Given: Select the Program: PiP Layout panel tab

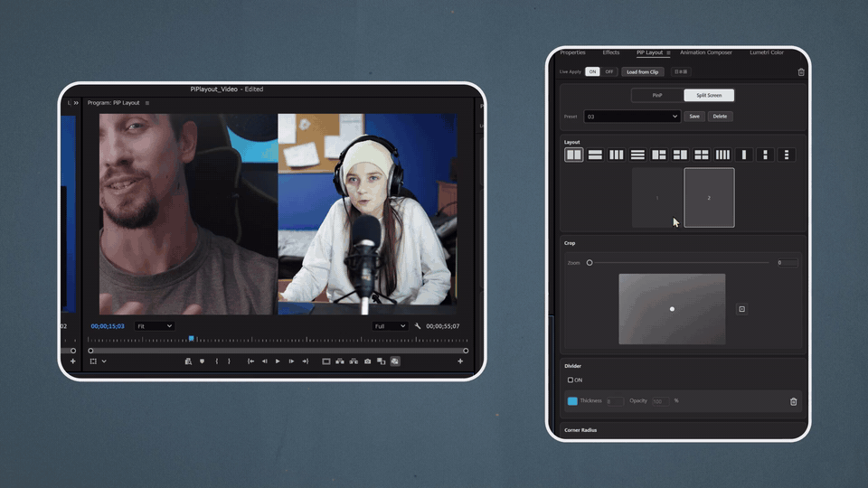Looking at the screenshot, I should click(x=114, y=103).
